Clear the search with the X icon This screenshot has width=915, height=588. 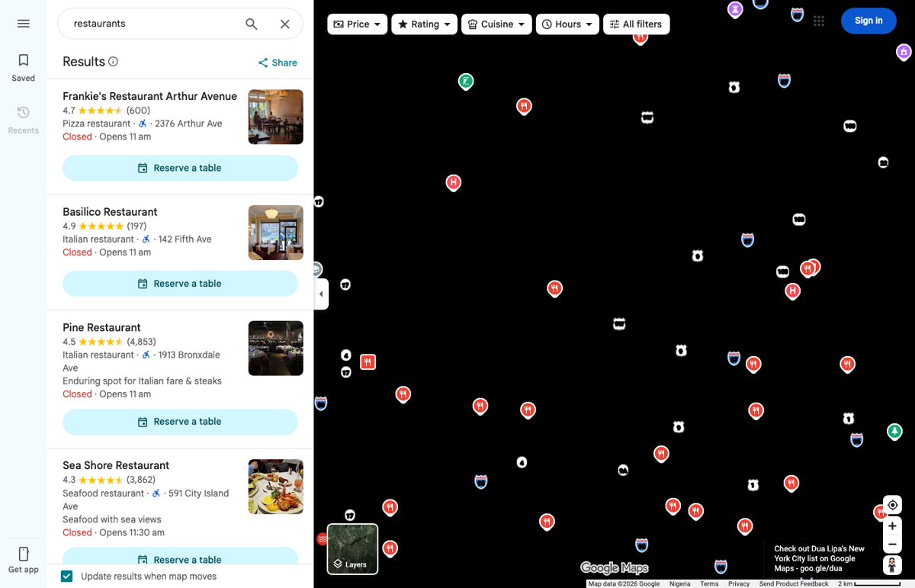click(x=285, y=24)
